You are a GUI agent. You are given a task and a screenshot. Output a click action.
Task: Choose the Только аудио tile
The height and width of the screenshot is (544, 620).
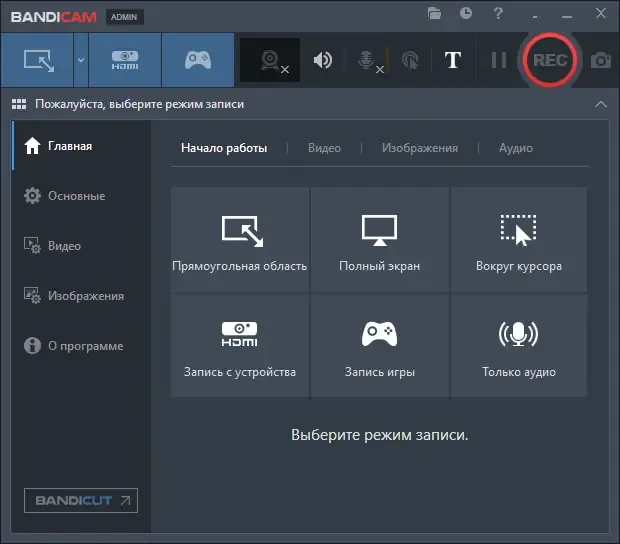point(518,346)
